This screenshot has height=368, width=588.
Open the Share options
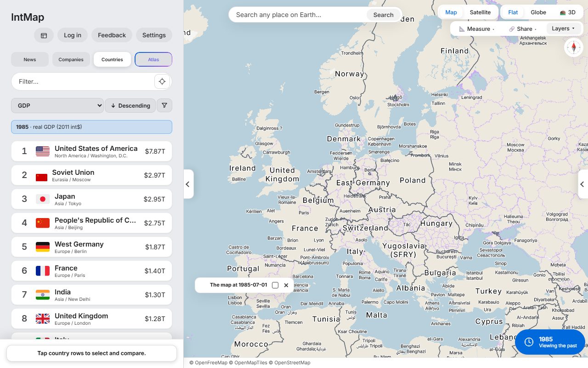(x=522, y=29)
